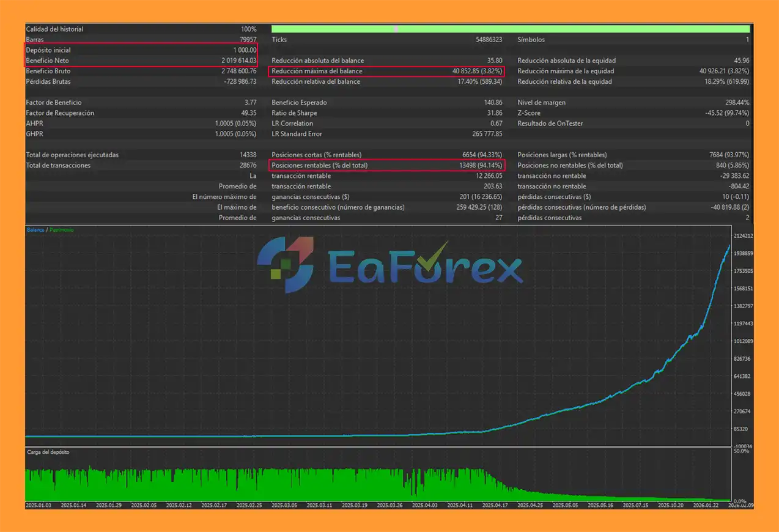Select the Posiciones rentables (% del total) row
The image size is (779, 532).
[x=386, y=166]
